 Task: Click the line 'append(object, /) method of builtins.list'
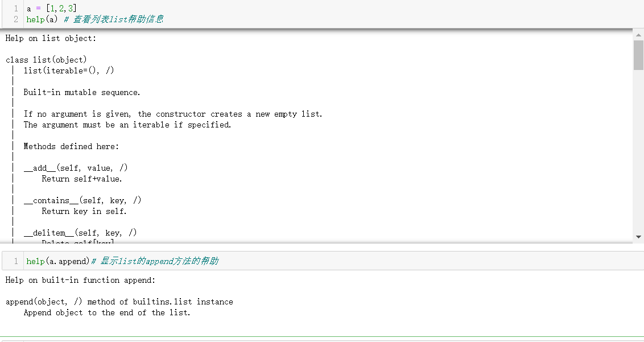119,302
